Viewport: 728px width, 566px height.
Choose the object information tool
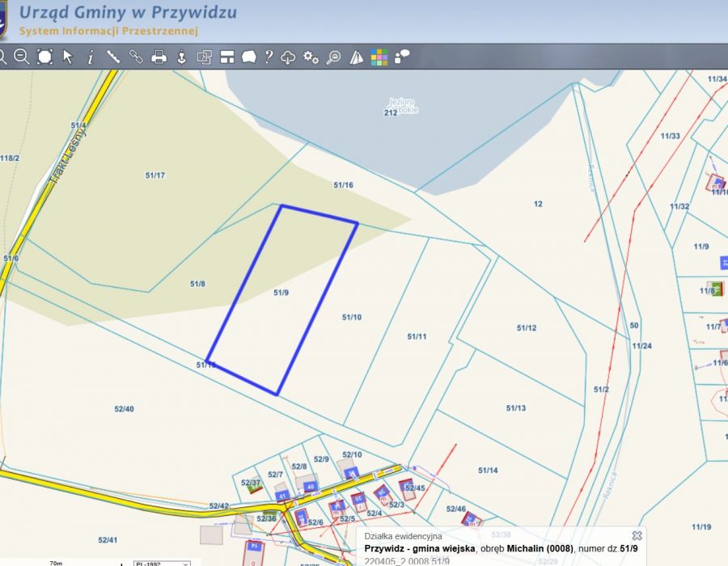click(x=91, y=57)
